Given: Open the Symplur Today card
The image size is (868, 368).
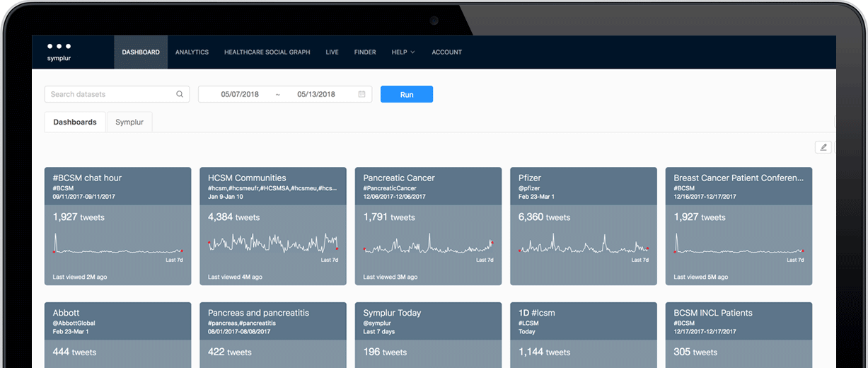Looking at the screenshot, I should tap(429, 335).
